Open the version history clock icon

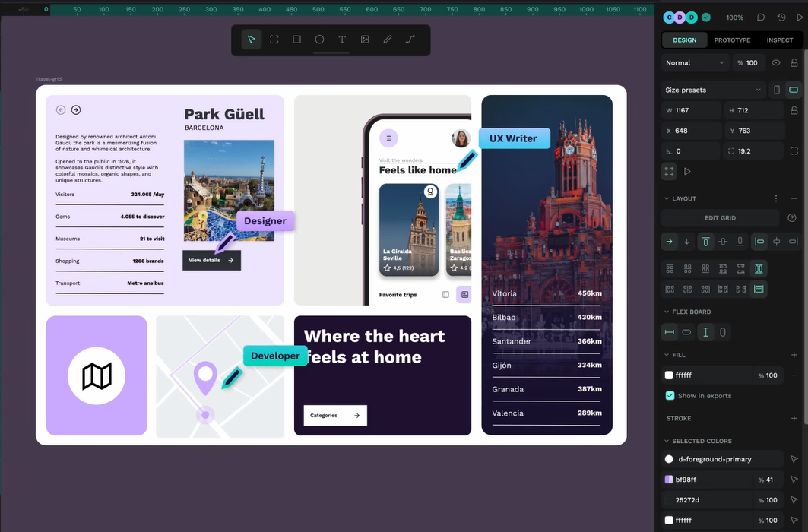(781, 17)
